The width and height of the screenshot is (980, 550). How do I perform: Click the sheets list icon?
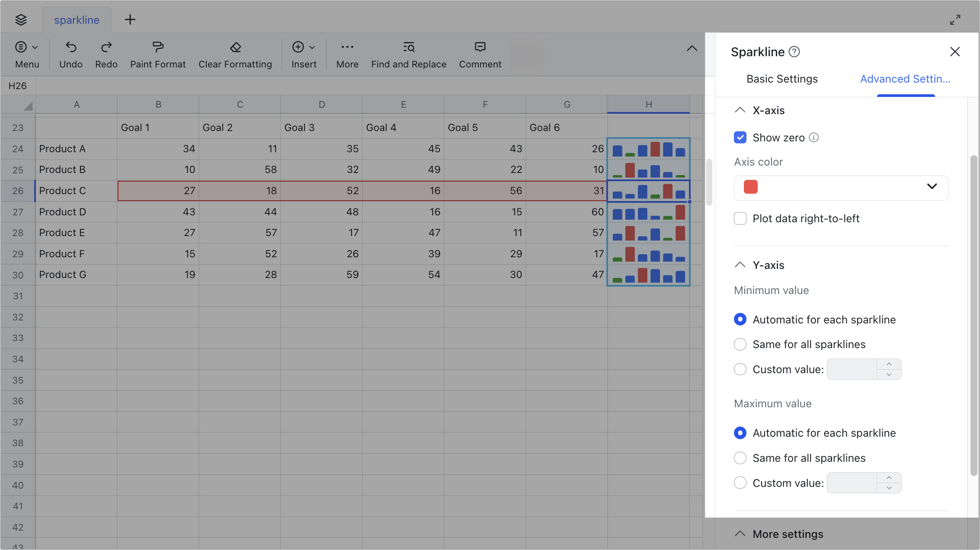[x=21, y=19]
